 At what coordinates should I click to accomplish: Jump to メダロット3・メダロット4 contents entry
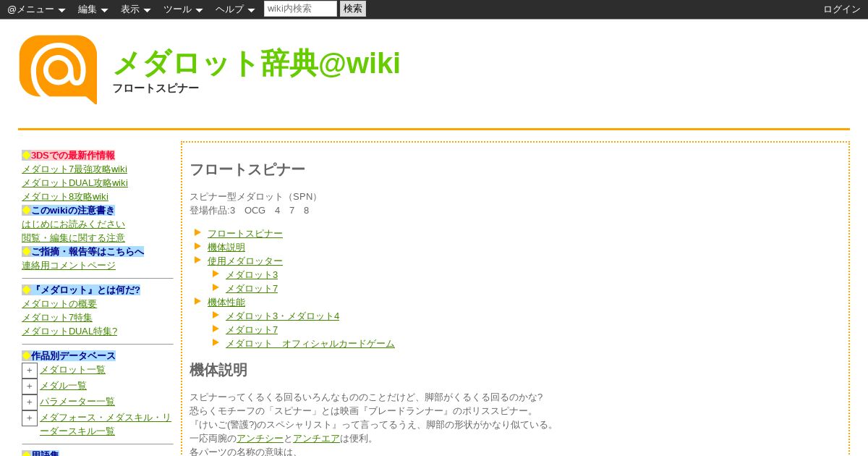pyautogui.click(x=282, y=316)
